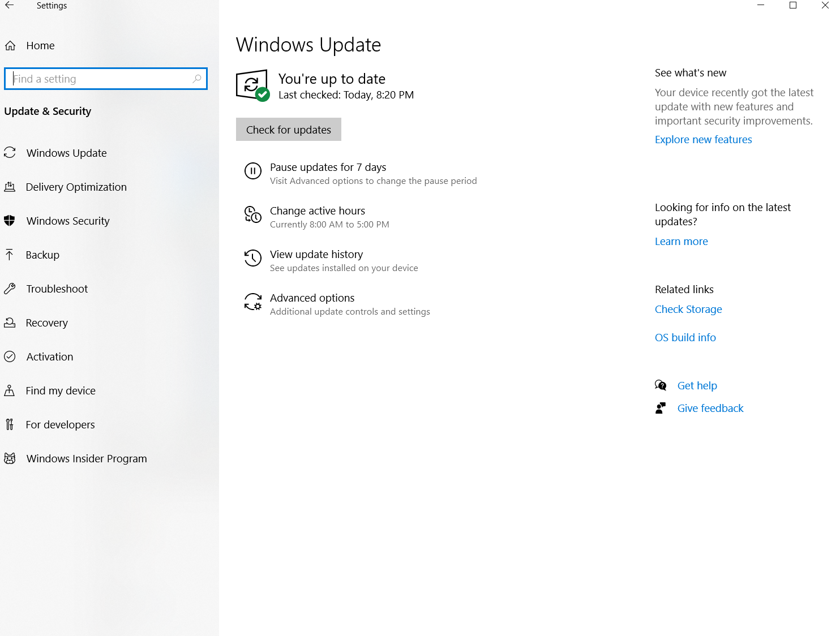Open the Check Storage link
The image size is (840, 636).
(x=688, y=310)
